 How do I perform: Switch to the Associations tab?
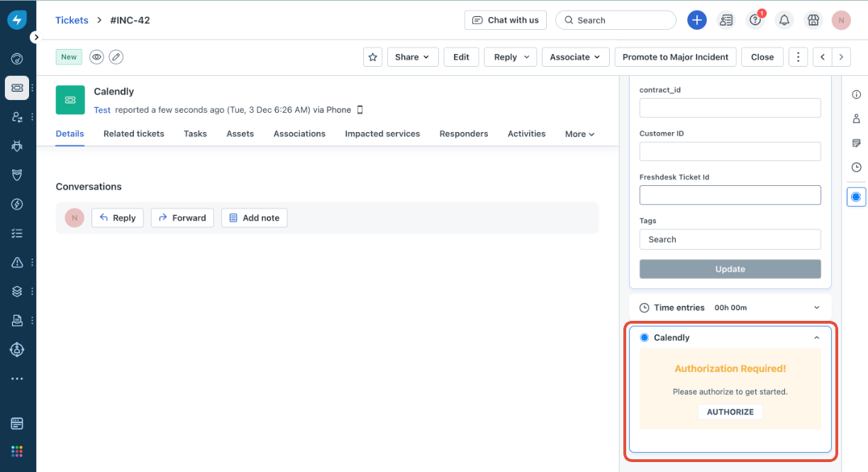299,133
